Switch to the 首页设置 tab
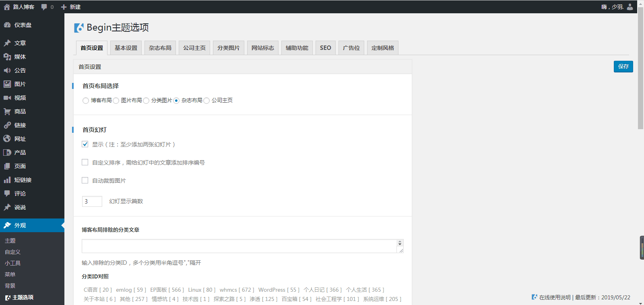This screenshot has width=644, height=305. pyautogui.click(x=92, y=48)
